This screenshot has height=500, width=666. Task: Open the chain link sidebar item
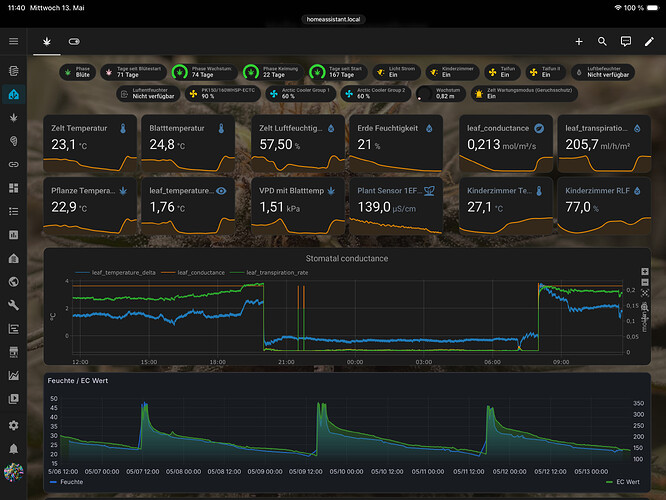[x=14, y=164]
